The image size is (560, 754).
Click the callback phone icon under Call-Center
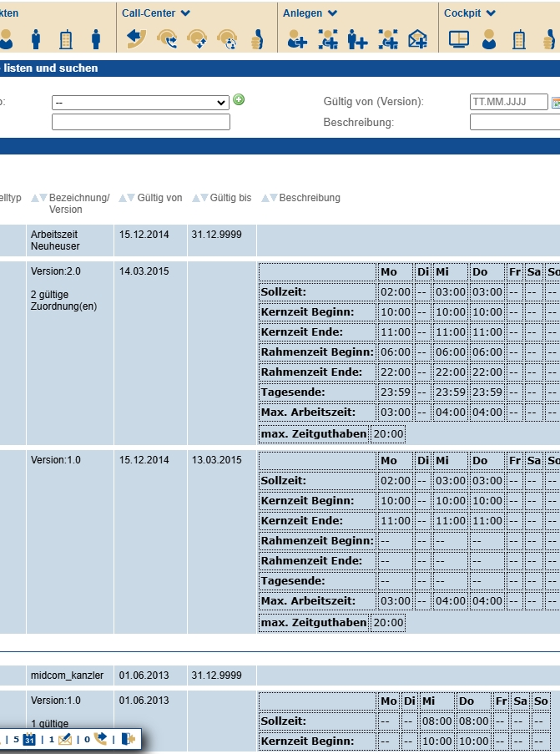click(137, 39)
